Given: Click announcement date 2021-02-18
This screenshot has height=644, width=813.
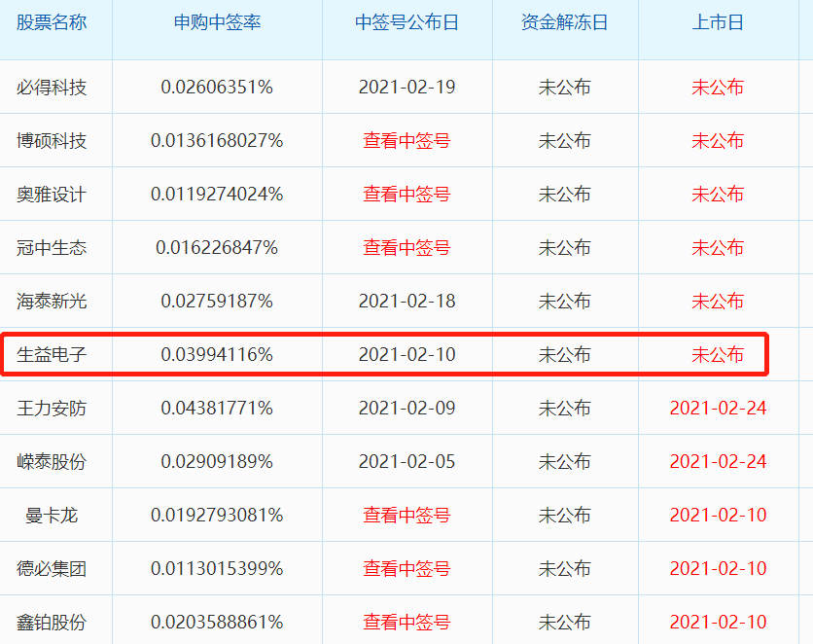Looking at the screenshot, I should click(x=406, y=301).
